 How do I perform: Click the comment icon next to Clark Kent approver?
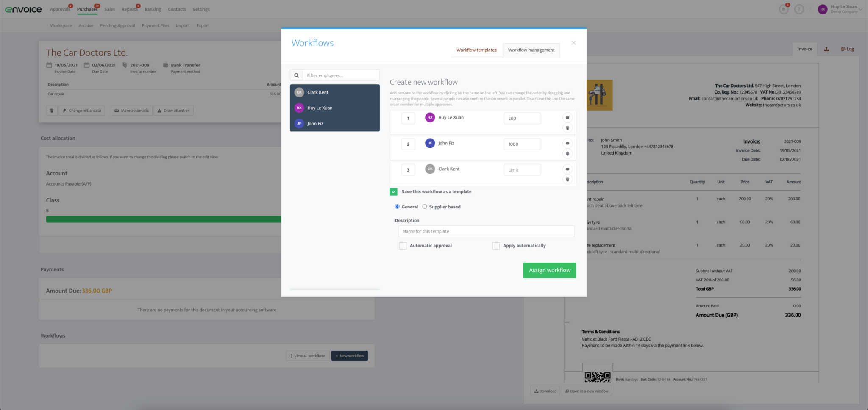click(x=568, y=169)
